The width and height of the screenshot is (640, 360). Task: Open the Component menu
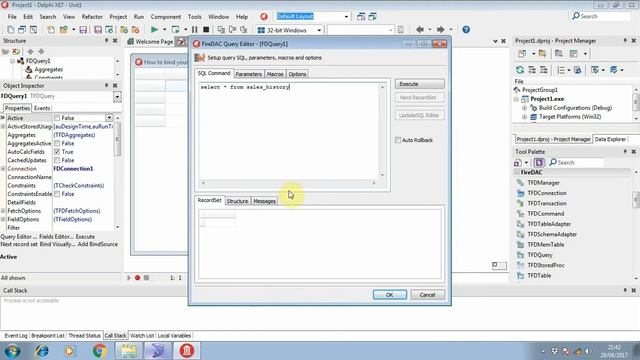pos(166,17)
